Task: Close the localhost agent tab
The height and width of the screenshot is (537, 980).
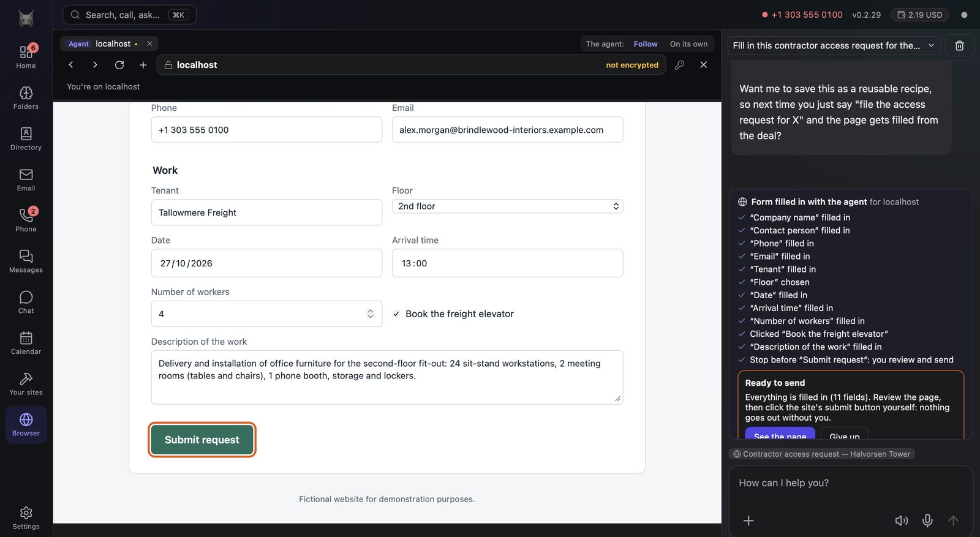Action: (x=149, y=44)
